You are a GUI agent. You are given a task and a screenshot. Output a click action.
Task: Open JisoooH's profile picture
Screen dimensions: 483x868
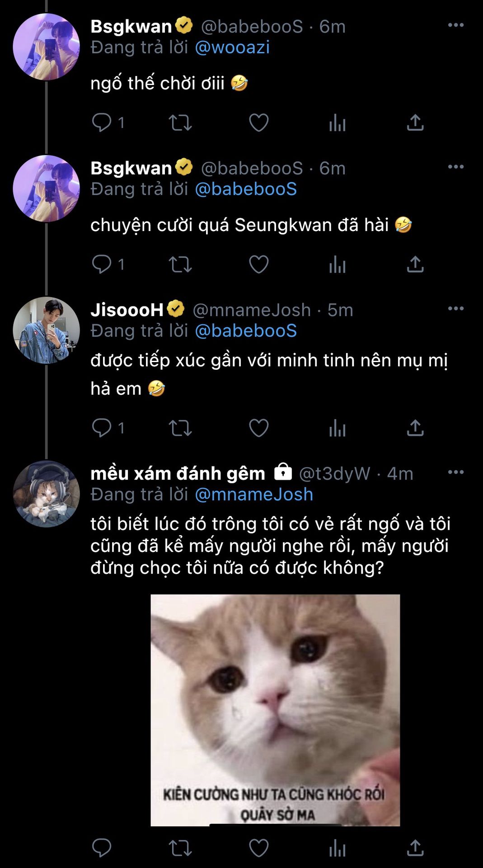pos(46,330)
